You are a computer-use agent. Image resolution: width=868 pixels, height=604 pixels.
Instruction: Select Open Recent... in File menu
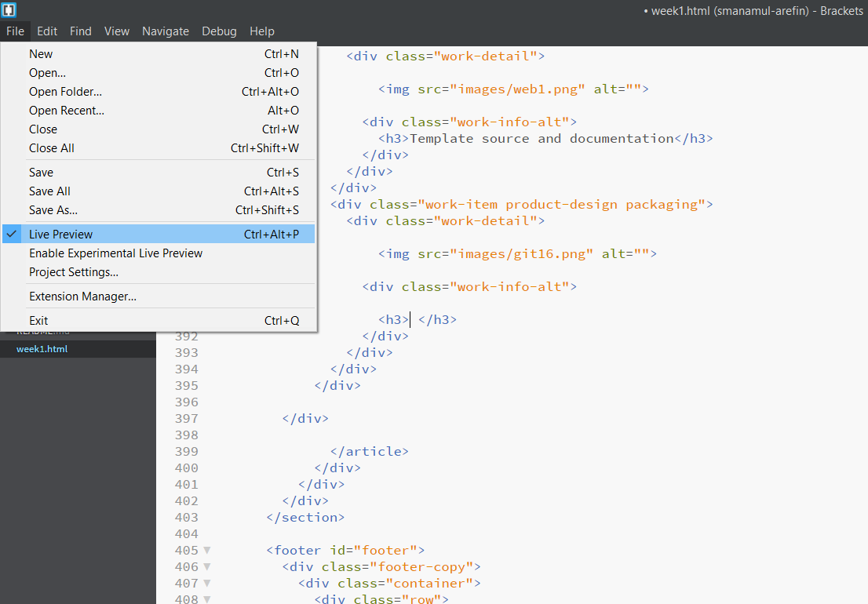[x=67, y=111]
